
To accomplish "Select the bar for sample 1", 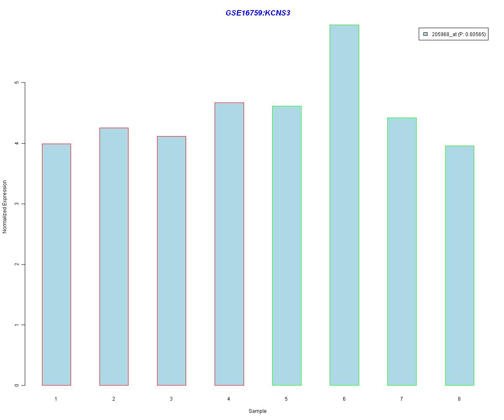I will [x=56, y=265].
